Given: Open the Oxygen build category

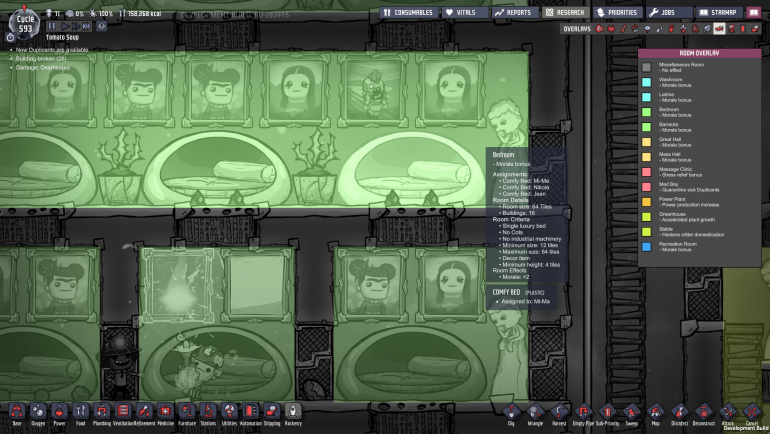Looking at the screenshot, I should (38, 411).
